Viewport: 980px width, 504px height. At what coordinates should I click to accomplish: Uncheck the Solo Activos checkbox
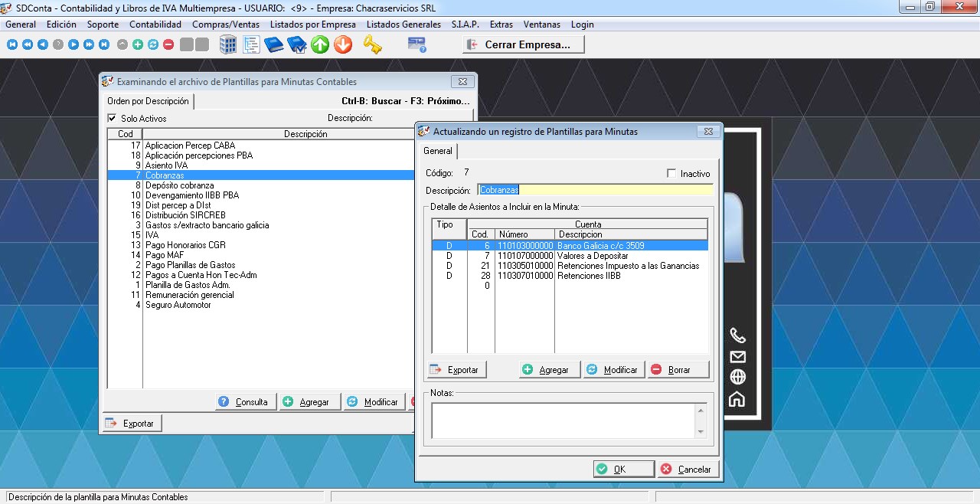point(113,119)
